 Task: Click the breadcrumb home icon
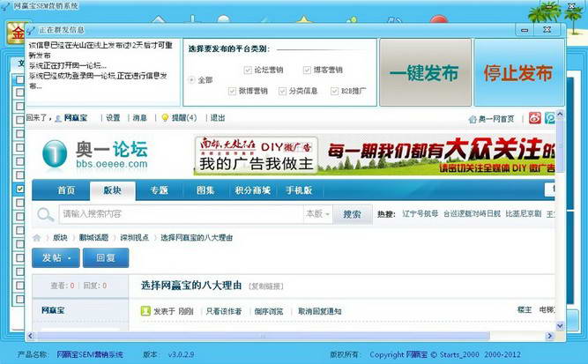tap(37, 238)
